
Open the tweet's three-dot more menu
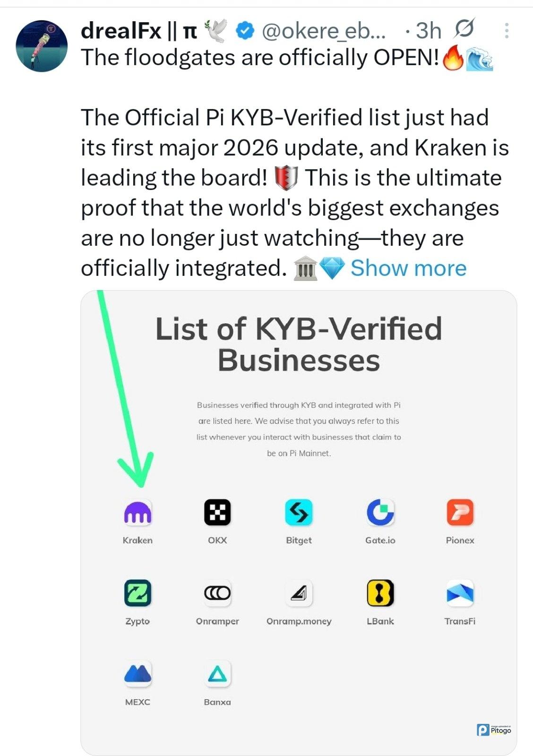tap(506, 31)
